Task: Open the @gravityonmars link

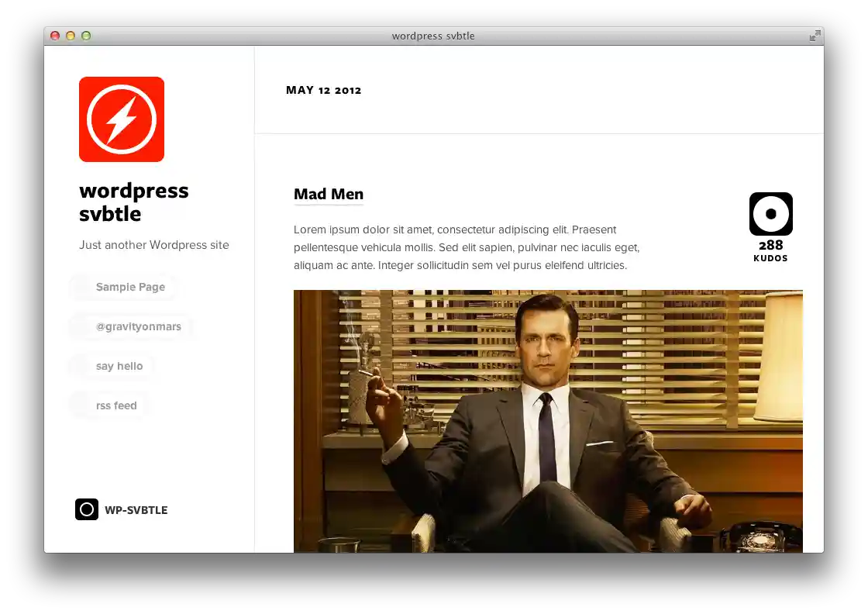Action: [x=139, y=326]
